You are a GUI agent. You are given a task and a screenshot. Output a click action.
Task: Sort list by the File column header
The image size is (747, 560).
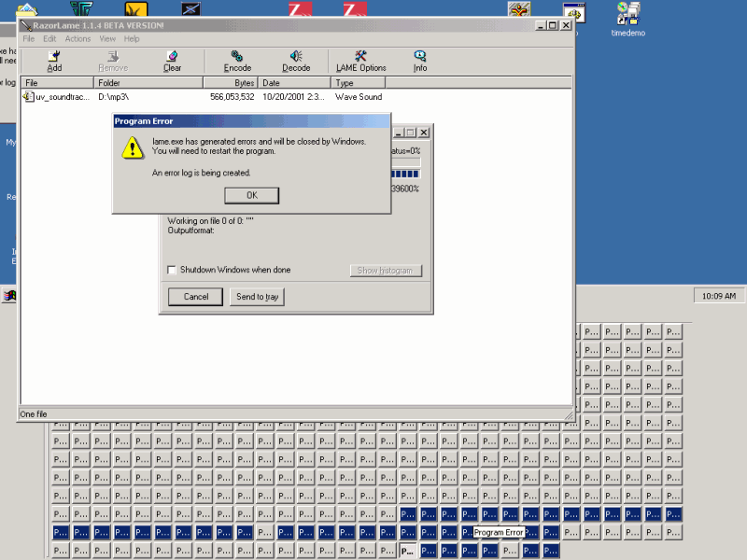pyautogui.click(x=57, y=83)
